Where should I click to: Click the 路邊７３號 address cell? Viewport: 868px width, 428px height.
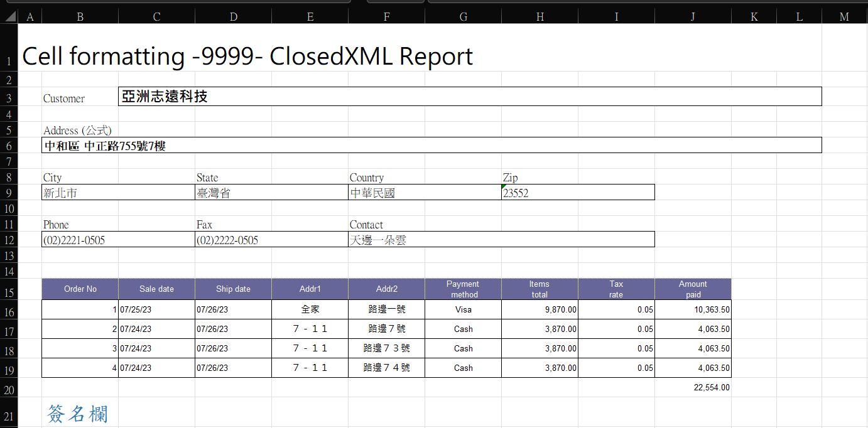click(x=386, y=348)
